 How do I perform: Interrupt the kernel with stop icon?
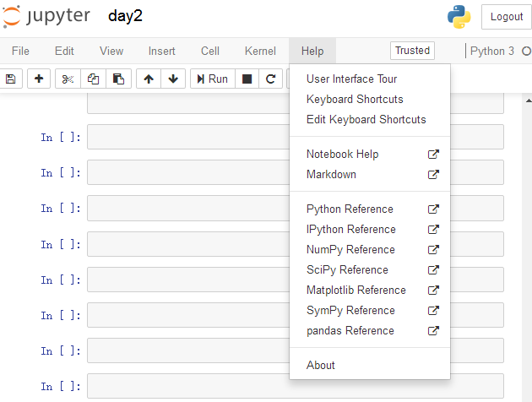pos(247,79)
